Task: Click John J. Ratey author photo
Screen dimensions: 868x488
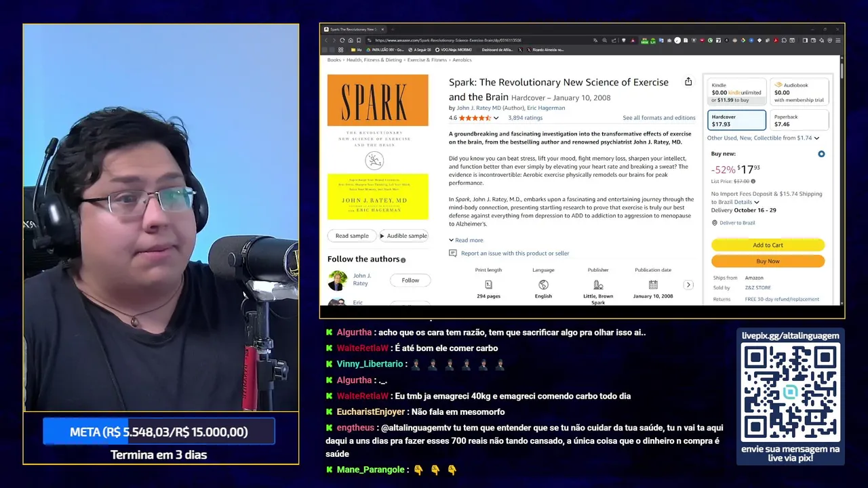Action: pyautogui.click(x=338, y=280)
